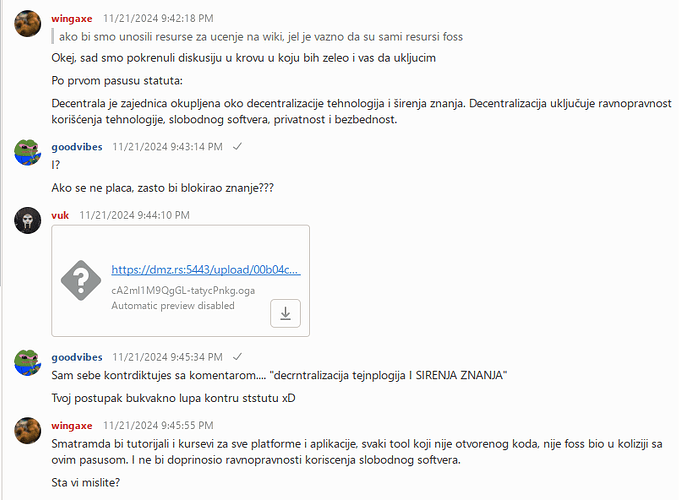Select the wingaxe username on top message
The height and width of the screenshot is (500, 687).
72,18
